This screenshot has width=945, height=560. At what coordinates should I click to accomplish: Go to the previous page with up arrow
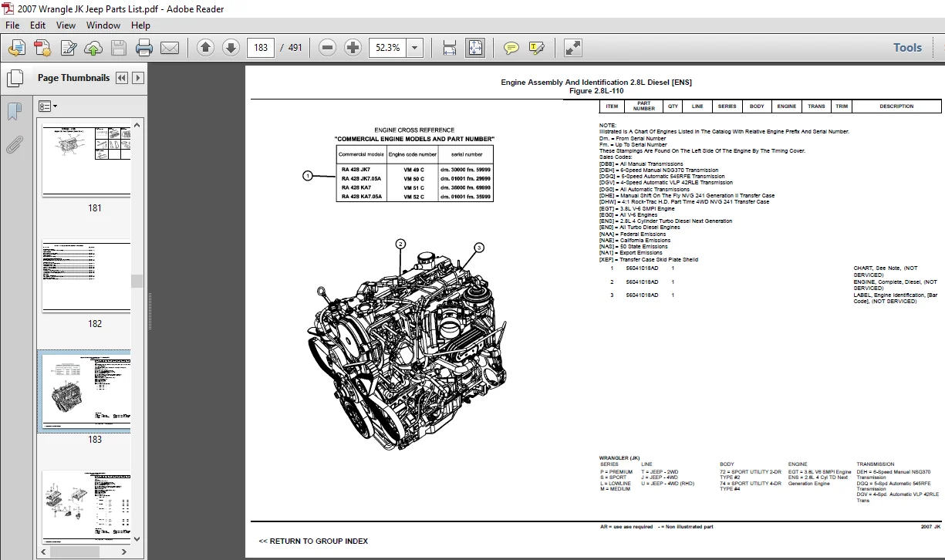pyautogui.click(x=205, y=48)
